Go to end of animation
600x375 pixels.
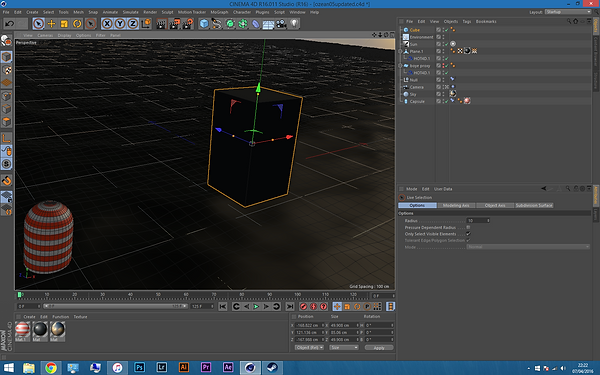290,307
